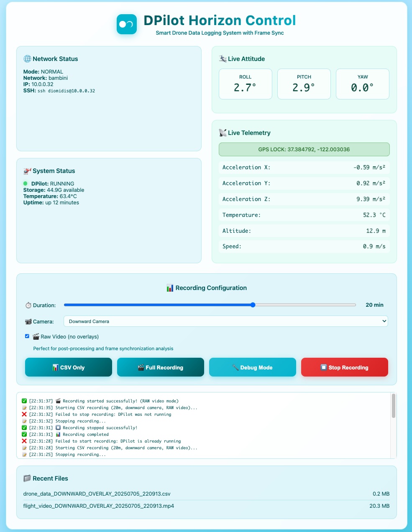Click the 20.3 MB file size
The image size is (412, 532).
379,506
